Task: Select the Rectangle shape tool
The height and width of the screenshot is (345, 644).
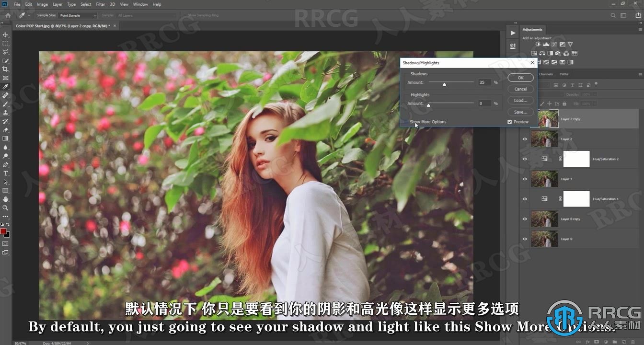Action: pos(6,190)
